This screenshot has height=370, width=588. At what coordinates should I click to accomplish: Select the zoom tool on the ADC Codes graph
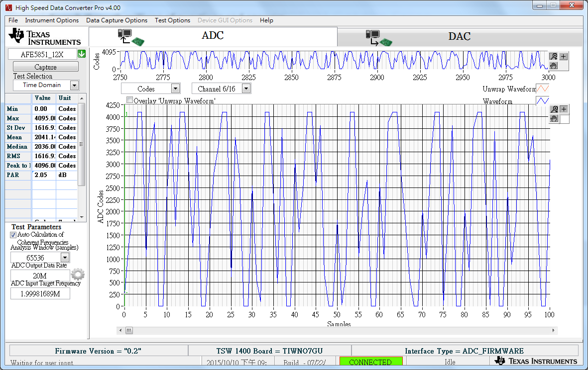[x=554, y=109]
